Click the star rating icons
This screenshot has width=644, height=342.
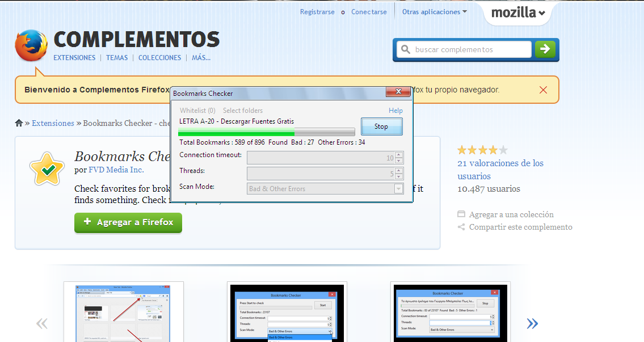(483, 150)
